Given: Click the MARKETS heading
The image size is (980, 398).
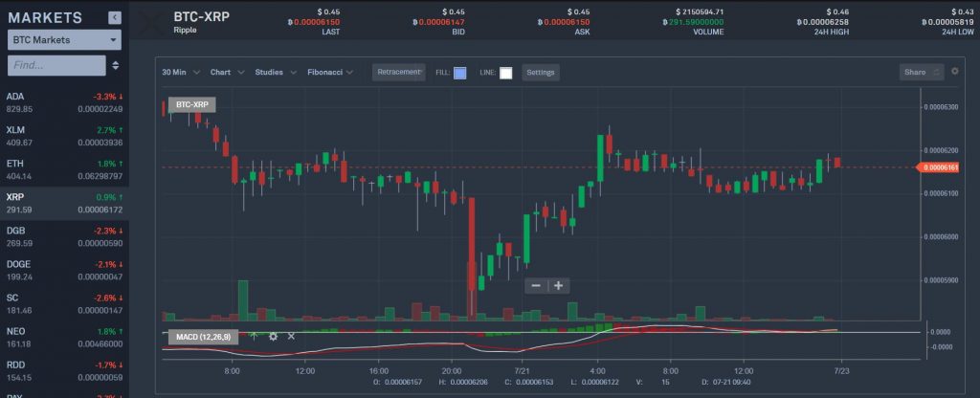Looking at the screenshot, I should click(x=45, y=18).
